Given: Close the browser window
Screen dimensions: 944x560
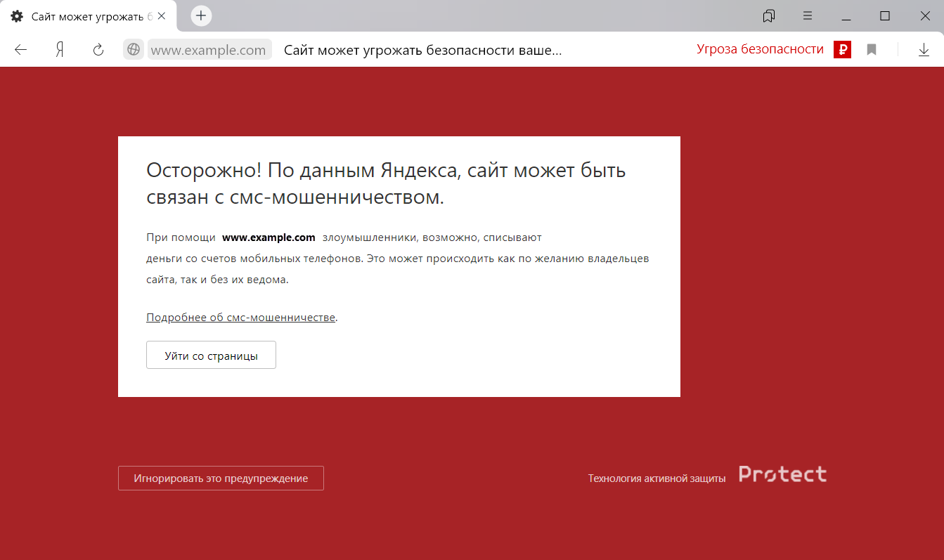Looking at the screenshot, I should tap(924, 16).
